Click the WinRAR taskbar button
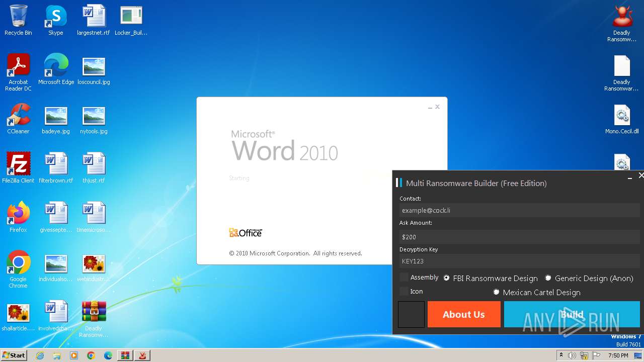The image size is (644, 362). coord(125,355)
